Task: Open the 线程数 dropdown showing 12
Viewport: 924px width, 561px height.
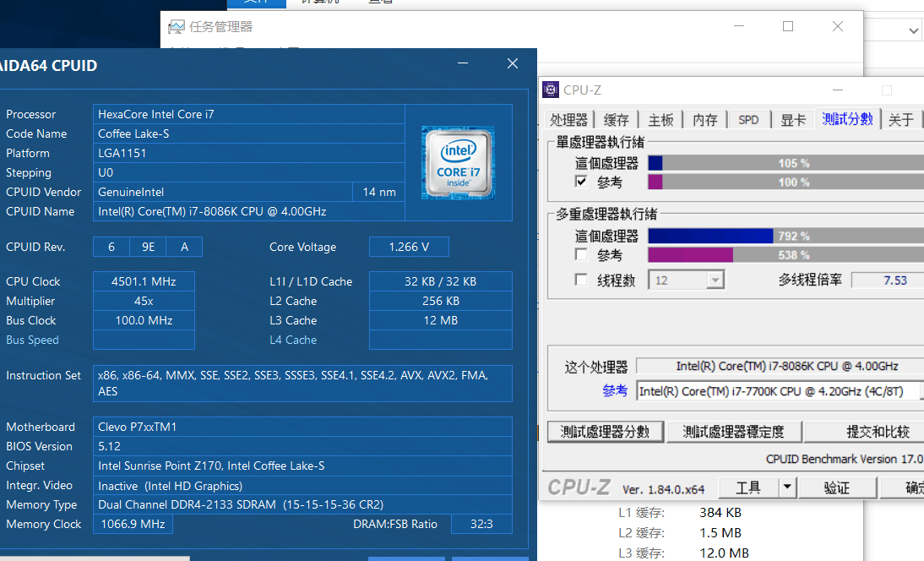Action: click(715, 280)
